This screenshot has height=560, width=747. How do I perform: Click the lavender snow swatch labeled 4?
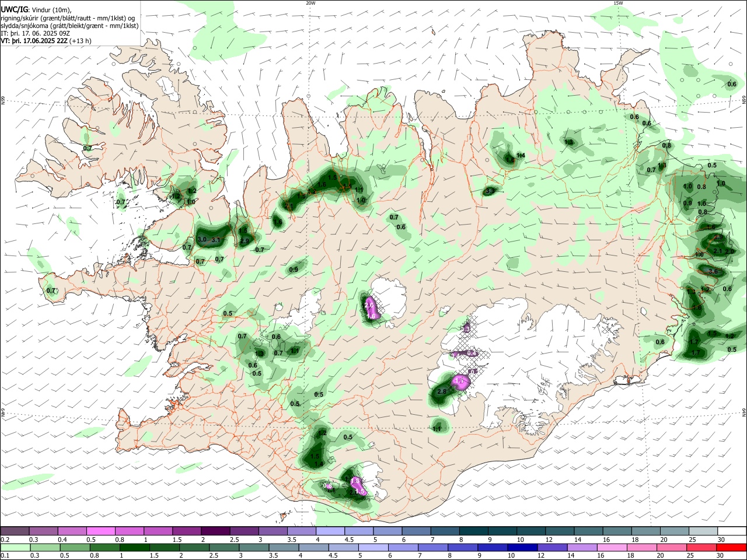pyautogui.click(x=330, y=531)
